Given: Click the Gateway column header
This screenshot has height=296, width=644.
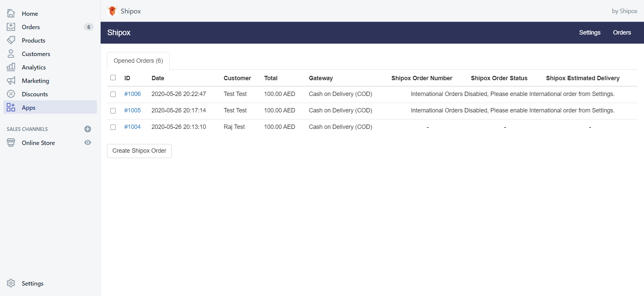Looking at the screenshot, I should coord(321,78).
